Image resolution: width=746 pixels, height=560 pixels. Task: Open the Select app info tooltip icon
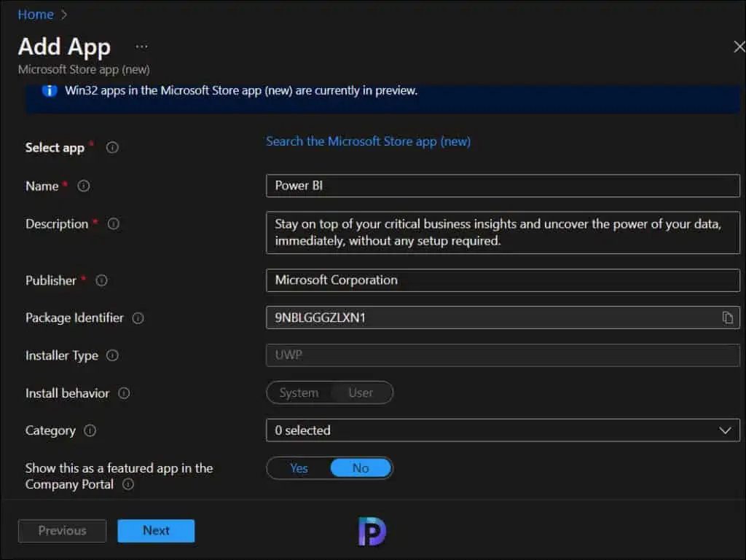(112, 147)
